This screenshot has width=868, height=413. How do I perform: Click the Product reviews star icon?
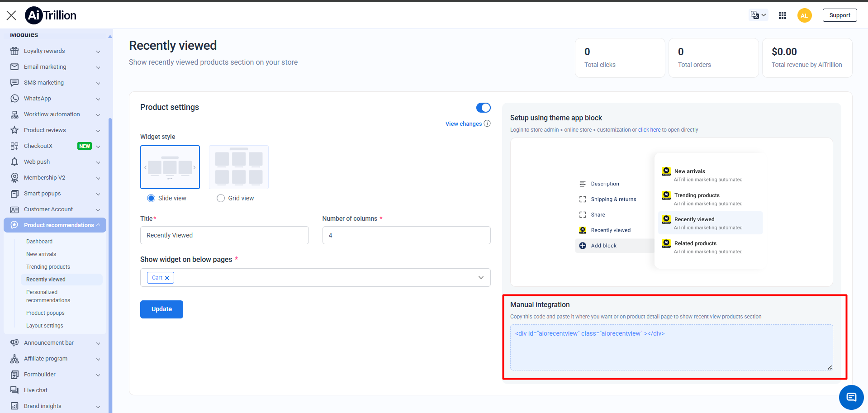(14, 130)
